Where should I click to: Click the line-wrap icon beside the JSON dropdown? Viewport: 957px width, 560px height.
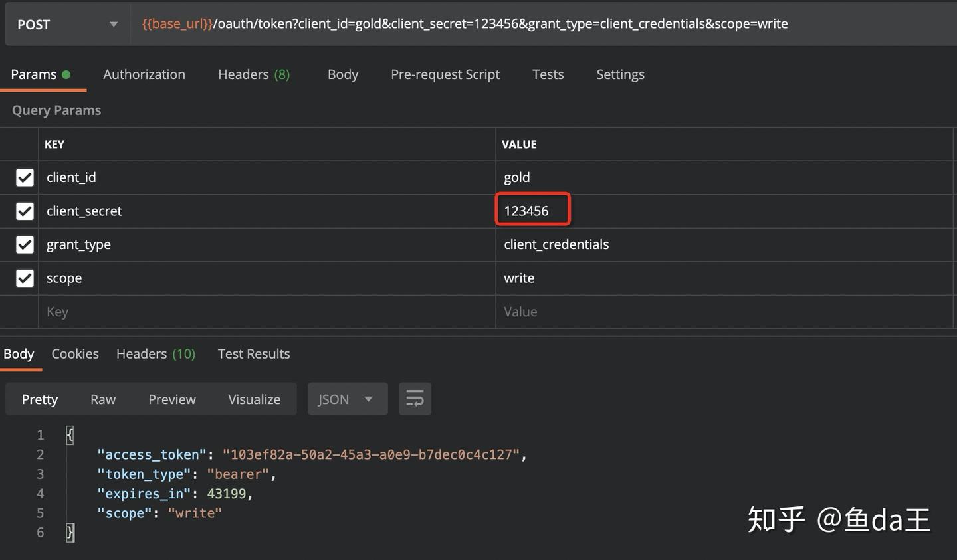[415, 399]
